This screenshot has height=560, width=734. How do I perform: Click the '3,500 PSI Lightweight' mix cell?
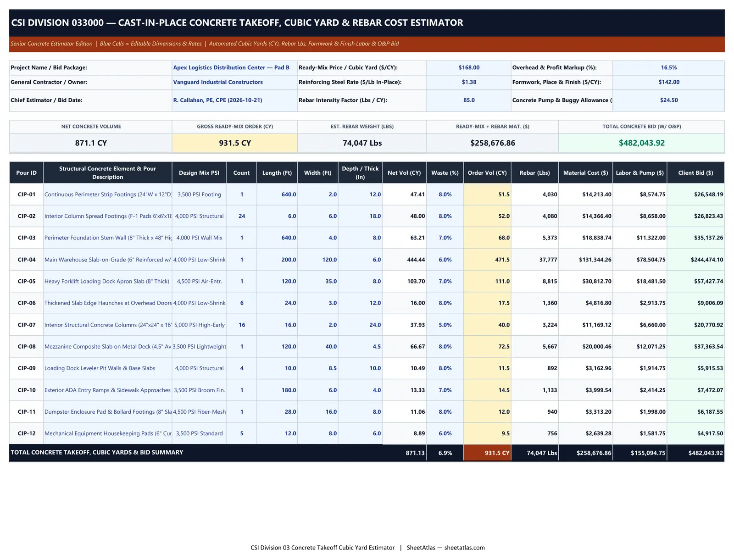tap(199, 346)
